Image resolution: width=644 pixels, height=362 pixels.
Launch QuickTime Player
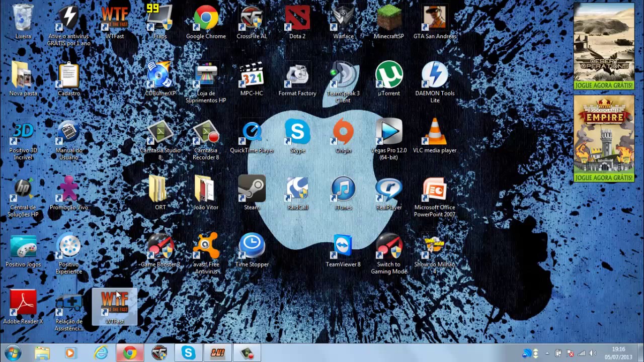[252, 136]
